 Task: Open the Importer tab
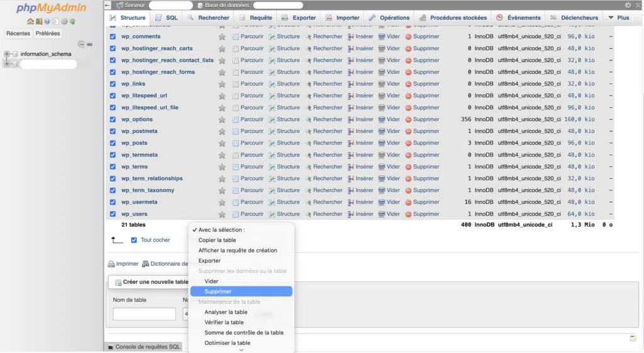342,18
